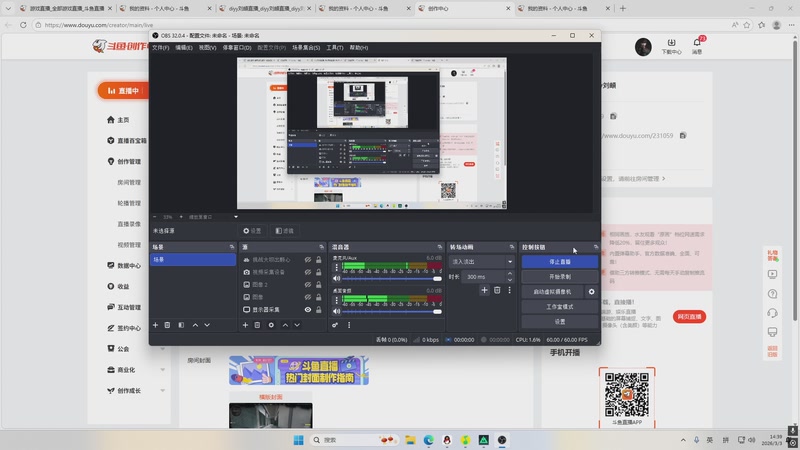Increase the 300 ms transition duration stepper
Image resolution: width=800 pixels, height=450 pixels.
point(510,274)
